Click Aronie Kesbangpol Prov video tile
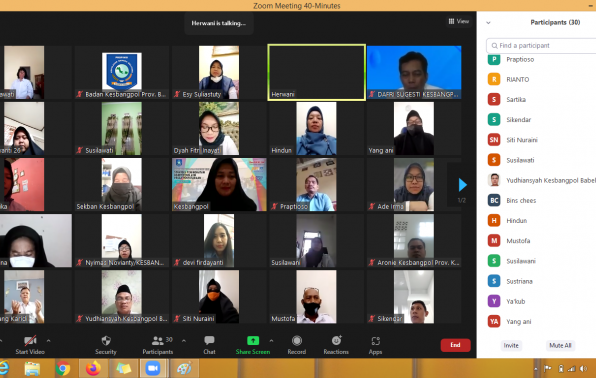This screenshot has height=378, width=596. (x=414, y=240)
